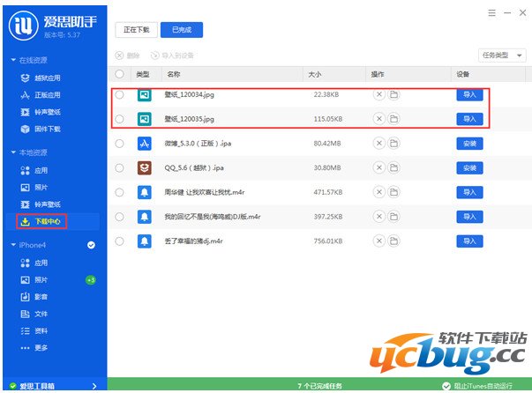Open 固件下载 sidebar item
Viewport: 532px width, 393px height.
[41, 129]
